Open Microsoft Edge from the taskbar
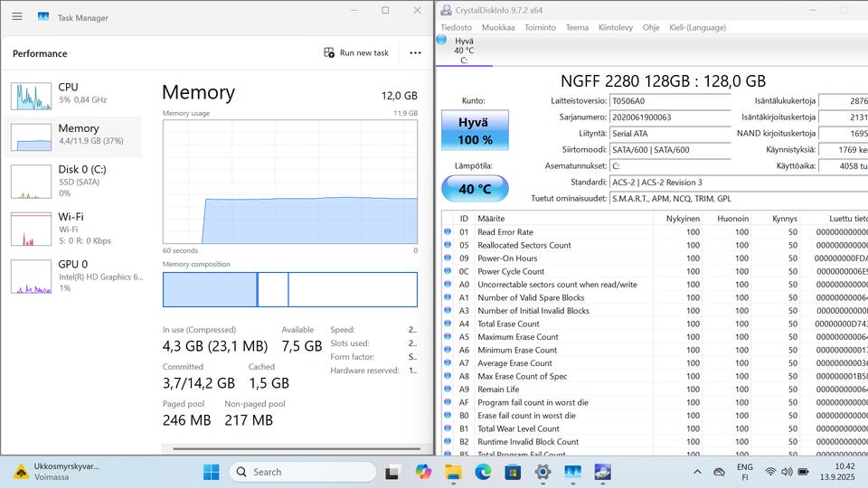Viewport: 868px width, 488px height. pos(483,472)
